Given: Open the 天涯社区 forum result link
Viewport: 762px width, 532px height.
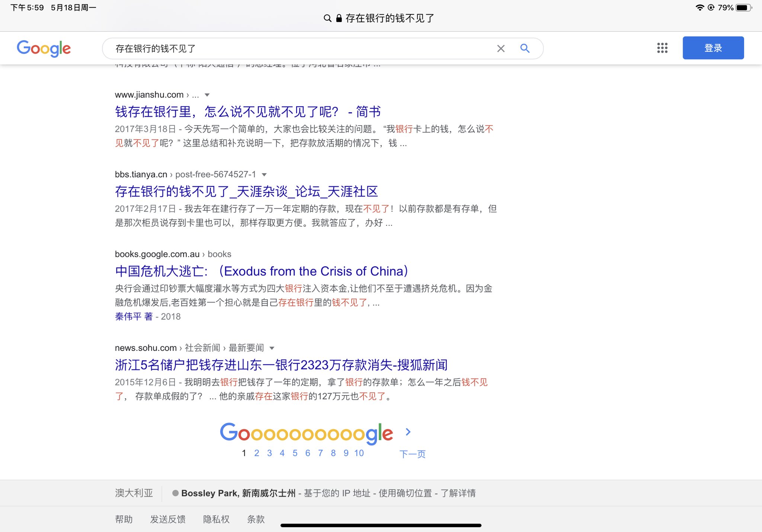Looking at the screenshot, I should tap(246, 191).
